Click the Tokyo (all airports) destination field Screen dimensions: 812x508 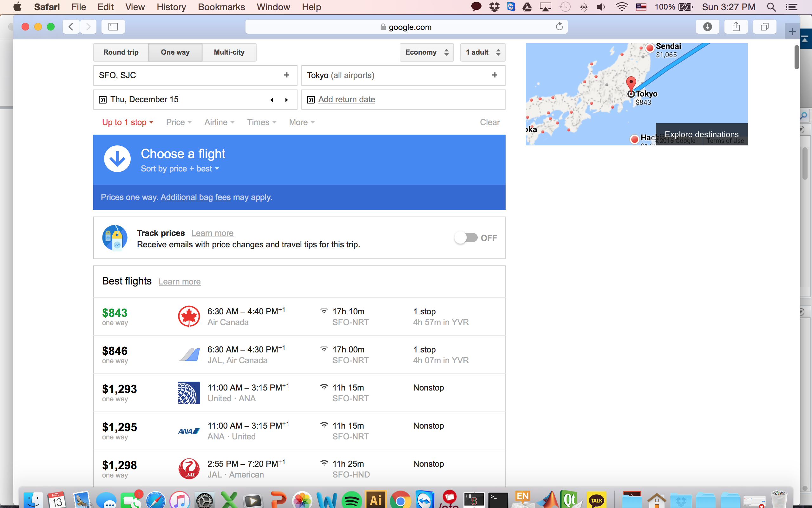(403, 75)
